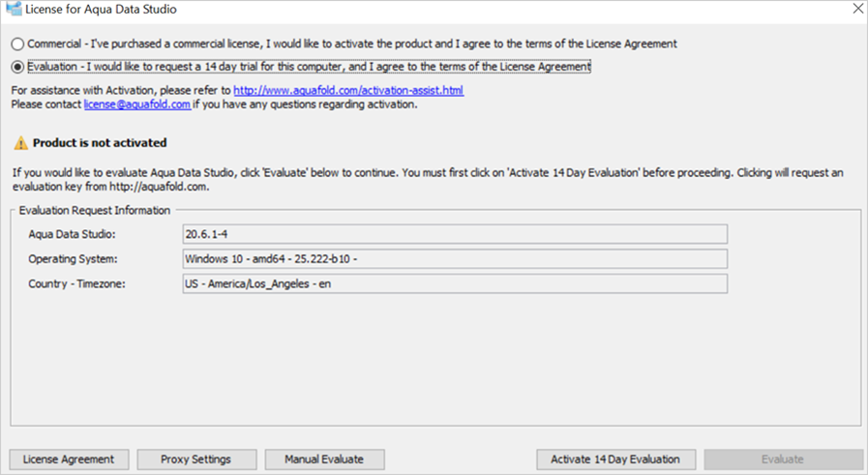Image resolution: width=868 pixels, height=475 pixels.
Task: Open the aquafold.com activation-assist link
Action: (x=348, y=91)
